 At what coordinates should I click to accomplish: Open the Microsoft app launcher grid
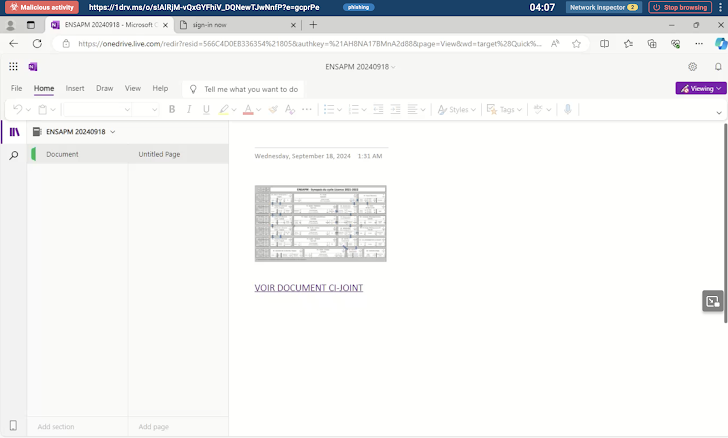click(x=13, y=67)
